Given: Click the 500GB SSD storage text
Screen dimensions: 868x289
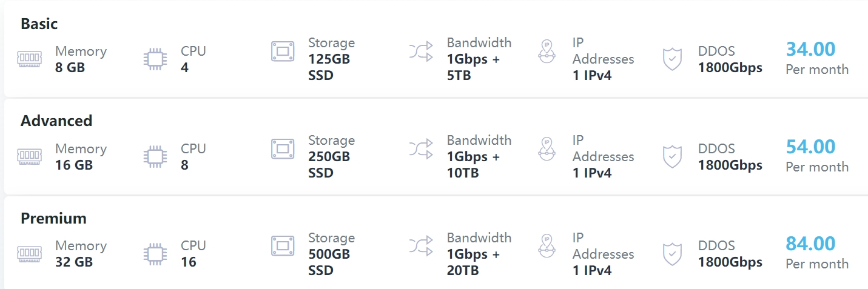Looking at the screenshot, I should click(329, 262).
